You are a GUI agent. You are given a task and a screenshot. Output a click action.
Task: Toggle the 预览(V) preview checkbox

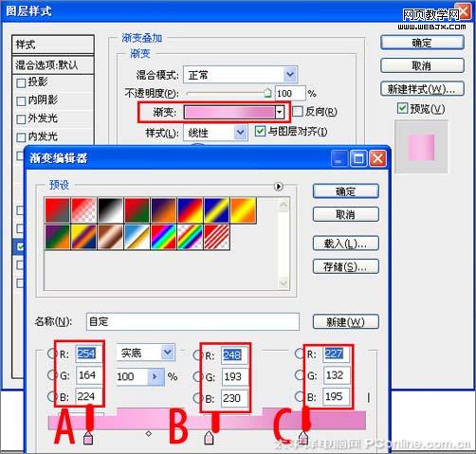(x=402, y=108)
